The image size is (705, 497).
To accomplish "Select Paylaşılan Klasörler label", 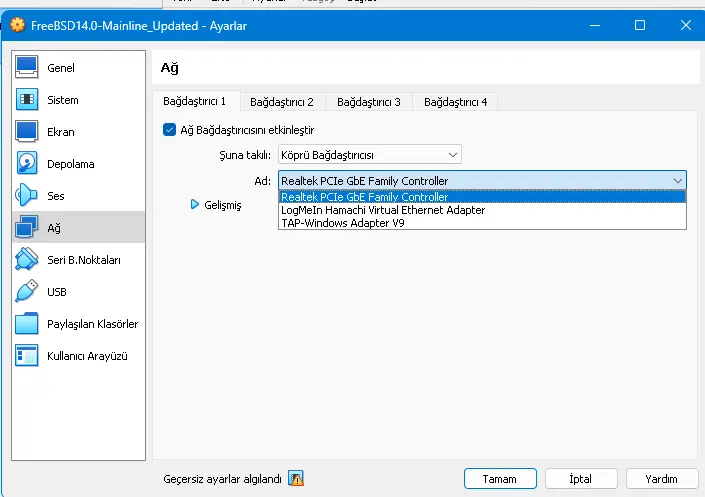I will (93, 324).
